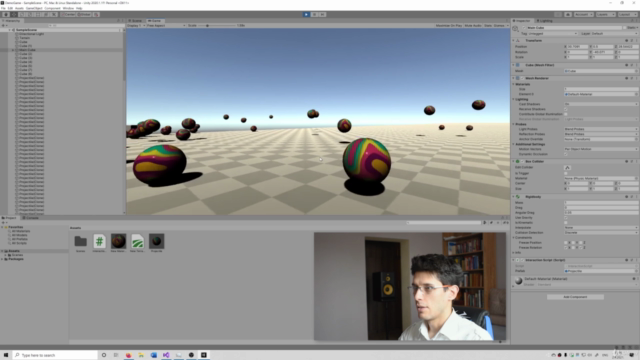Open the Interaction Script help icon
The width and height of the screenshot is (640, 360).
pyautogui.click(x=627, y=260)
